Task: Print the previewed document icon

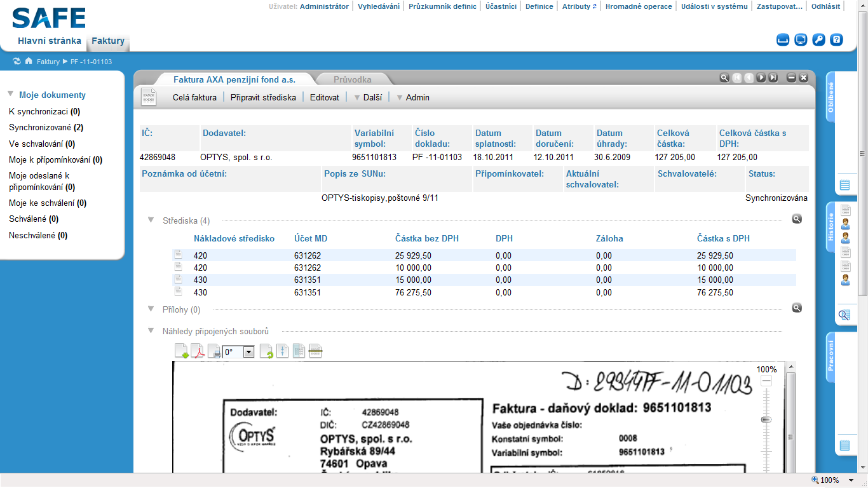Action: [x=215, y=351]
